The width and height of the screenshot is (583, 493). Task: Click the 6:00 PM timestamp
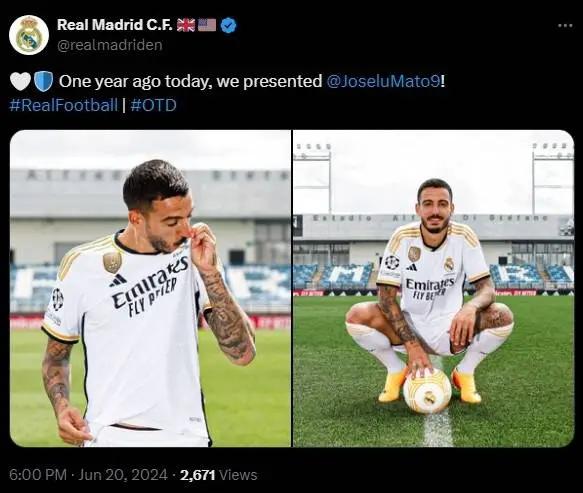(38, 475)
